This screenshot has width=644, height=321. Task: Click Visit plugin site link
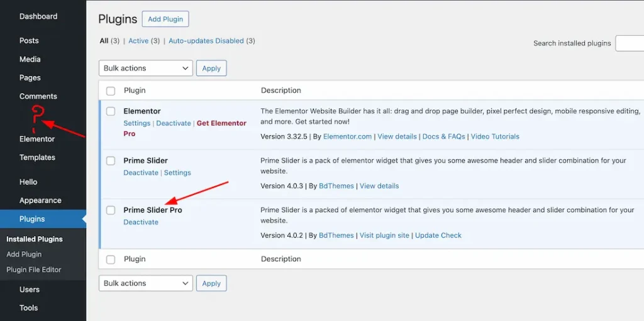(384, 235)
